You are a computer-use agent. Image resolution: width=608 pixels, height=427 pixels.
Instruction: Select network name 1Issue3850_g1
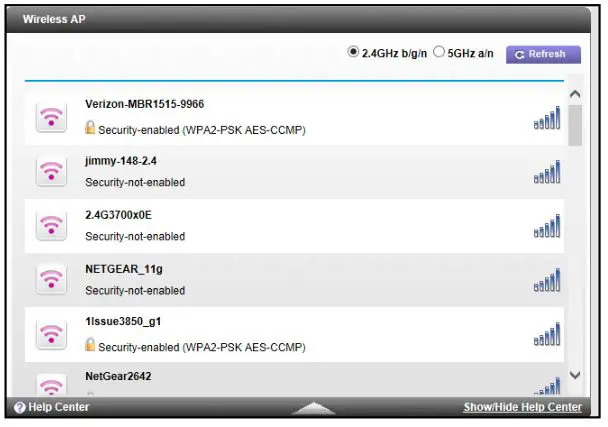123,322
